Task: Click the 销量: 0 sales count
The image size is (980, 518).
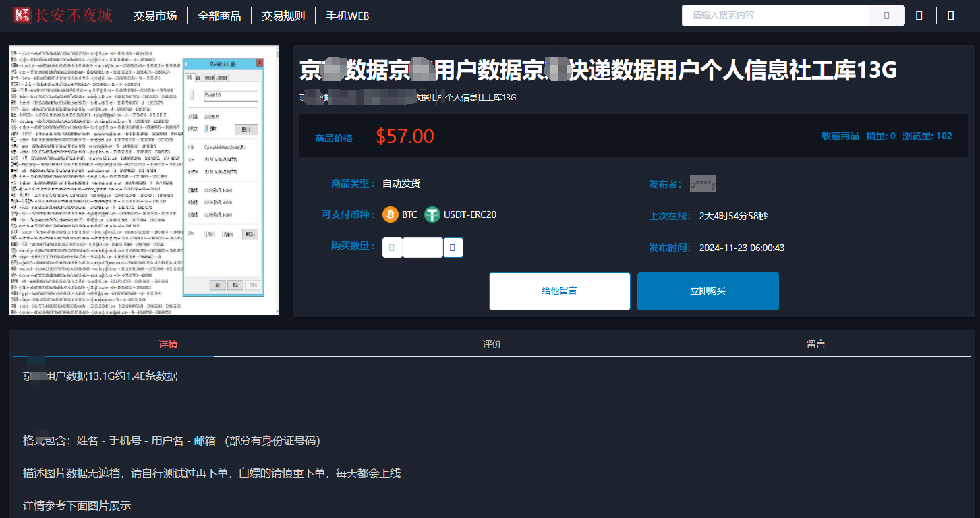Action: pyautogui.click(x=881, y=136)
